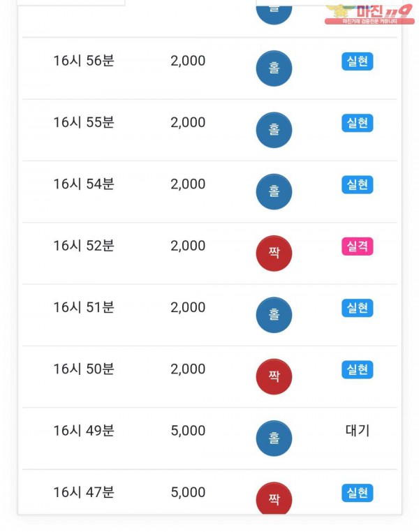
Task: Click the 2,000 amount for 16시 50분
Action: coord(188,369)
